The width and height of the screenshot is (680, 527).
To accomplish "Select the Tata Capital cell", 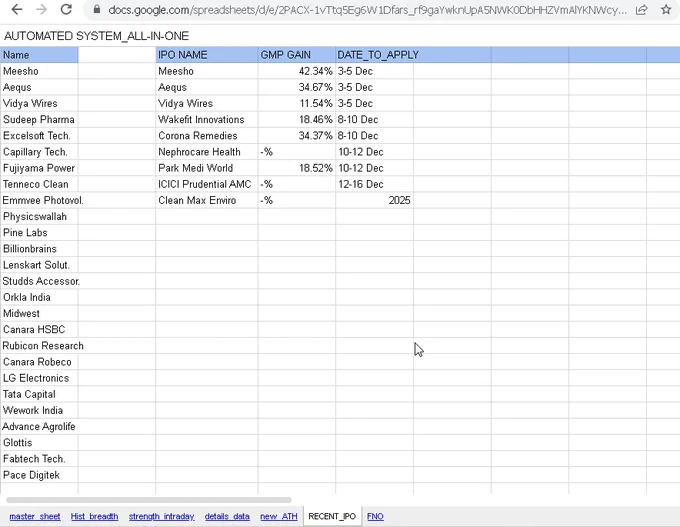I will click(x=39, y=394).
